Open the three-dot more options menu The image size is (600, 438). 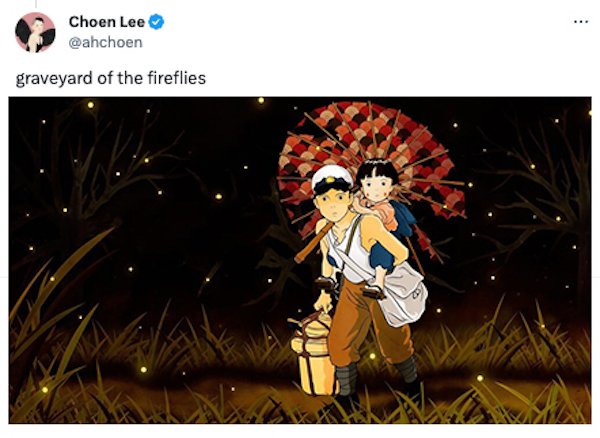coord(581,22)
